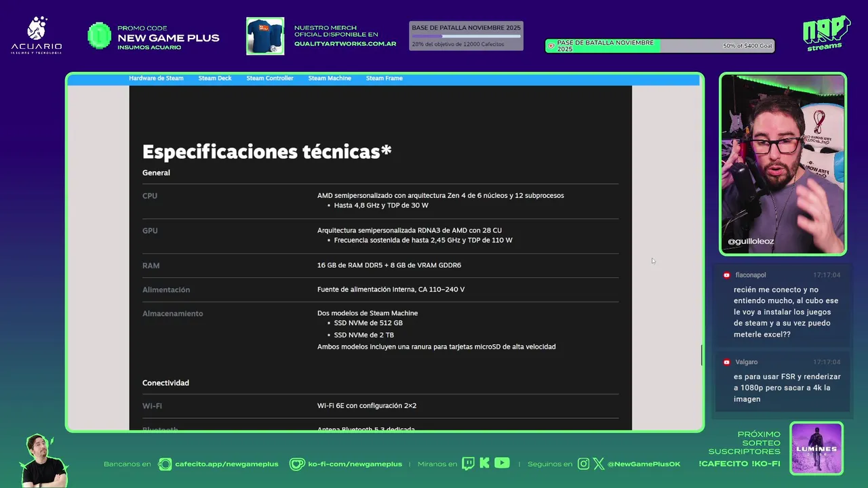Go to the Steam Frame tab
Viewport: 868px width, 488px height.
pos(384,78)
